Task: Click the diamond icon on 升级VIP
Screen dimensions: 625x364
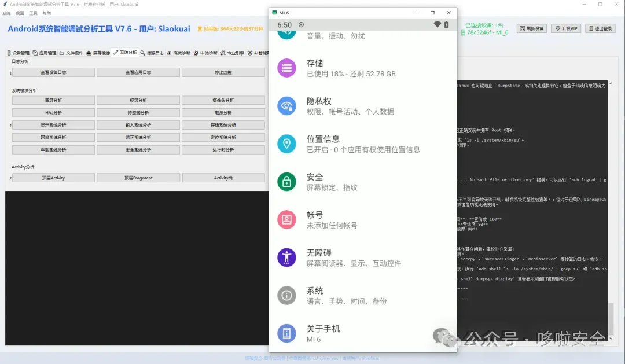Action: [558, 28]
